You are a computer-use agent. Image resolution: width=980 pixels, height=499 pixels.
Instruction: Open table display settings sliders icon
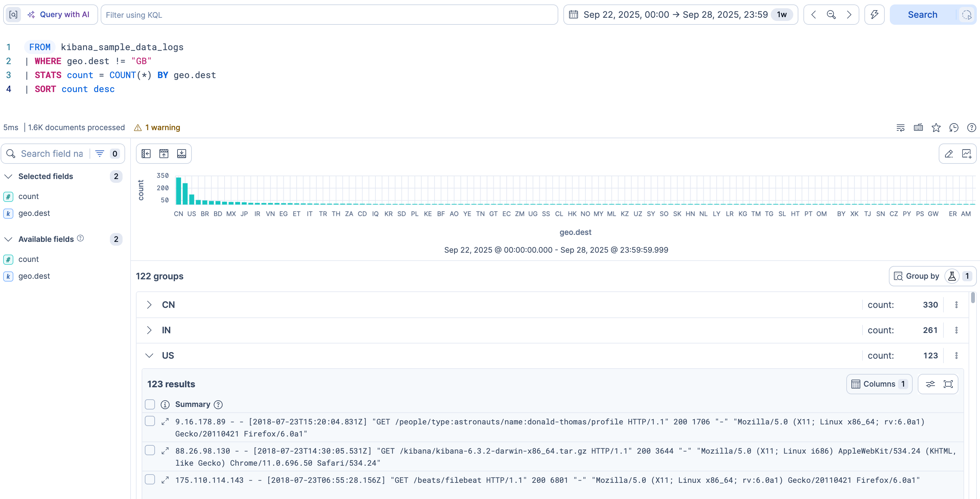[930, 384]
